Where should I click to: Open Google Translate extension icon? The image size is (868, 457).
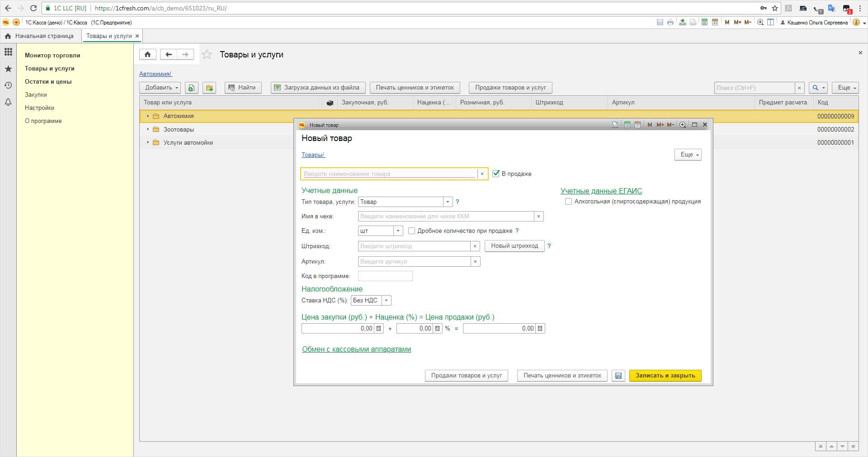pyautogui.click(x=831, y=8)
